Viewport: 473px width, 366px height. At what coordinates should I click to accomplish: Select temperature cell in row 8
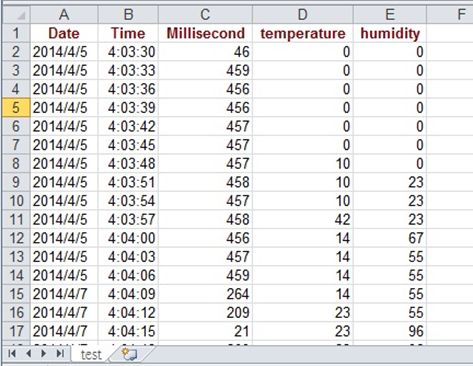click(303, 164)
